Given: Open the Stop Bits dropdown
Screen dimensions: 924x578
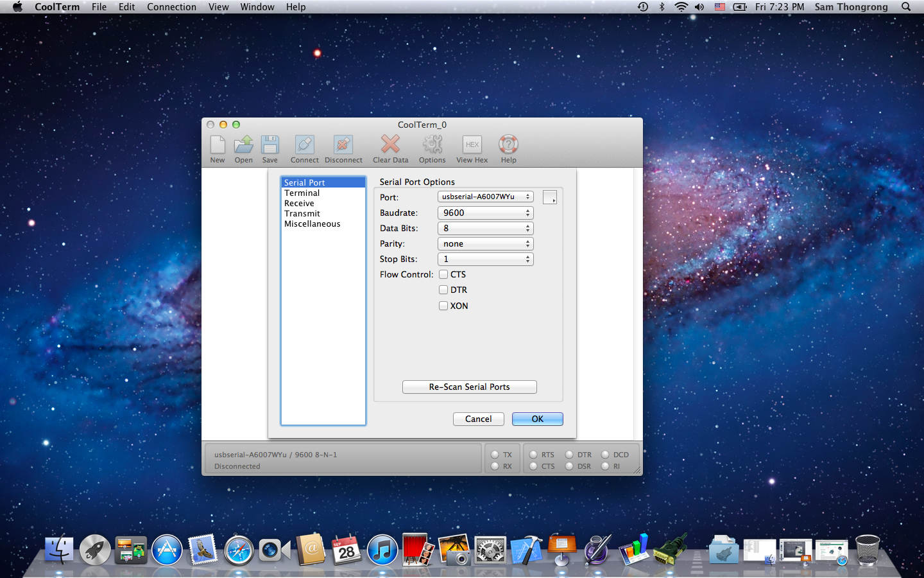Looking at the screenshot, I should (486, 259).
